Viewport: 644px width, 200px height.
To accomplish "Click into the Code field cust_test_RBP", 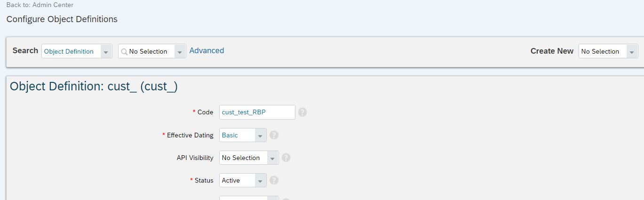I will coord(257,112).
